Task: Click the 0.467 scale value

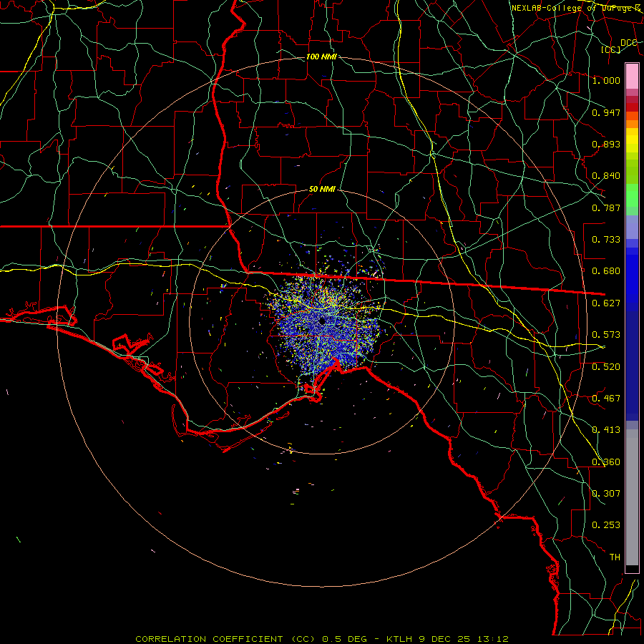Action: coord(606,399)
